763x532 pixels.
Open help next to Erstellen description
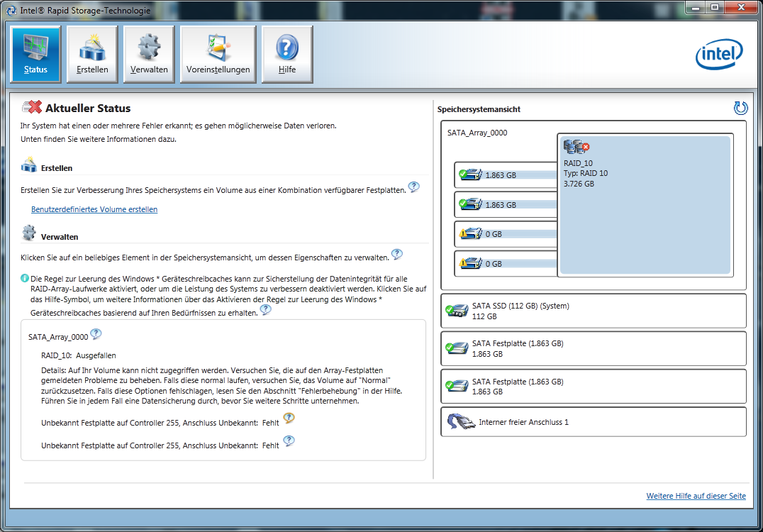[413, 187]
